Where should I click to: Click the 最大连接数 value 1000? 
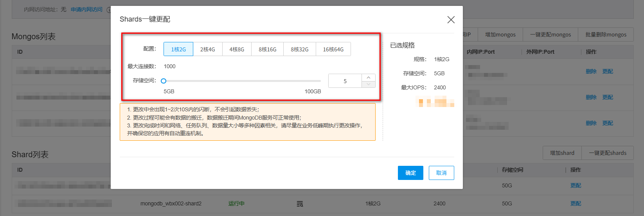point(169,66)
